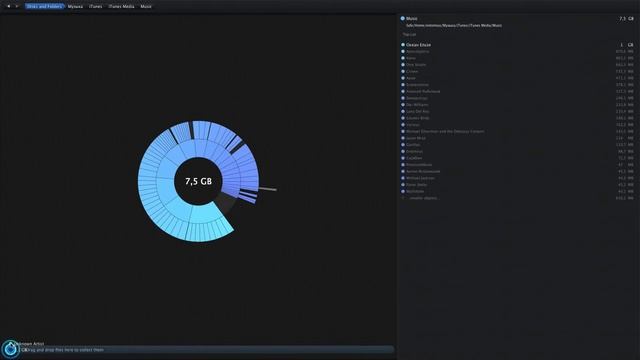Click the thin gray protruding chart sliver
This screenshot has height=360, width=640.
tap(268, 189)
